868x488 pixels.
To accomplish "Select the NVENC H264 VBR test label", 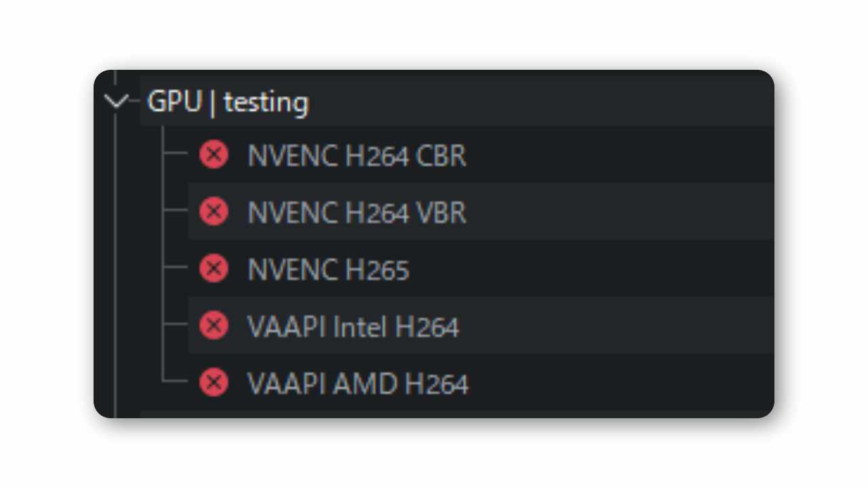I will (x=357, y=213).
